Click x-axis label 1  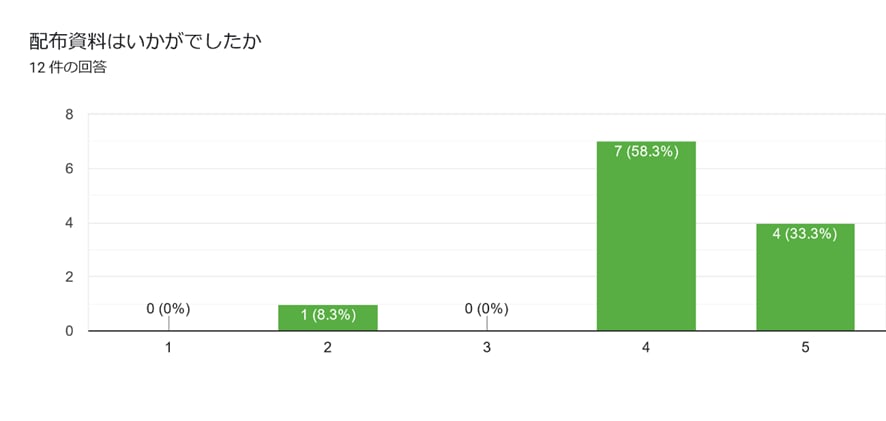coord(168,349)
